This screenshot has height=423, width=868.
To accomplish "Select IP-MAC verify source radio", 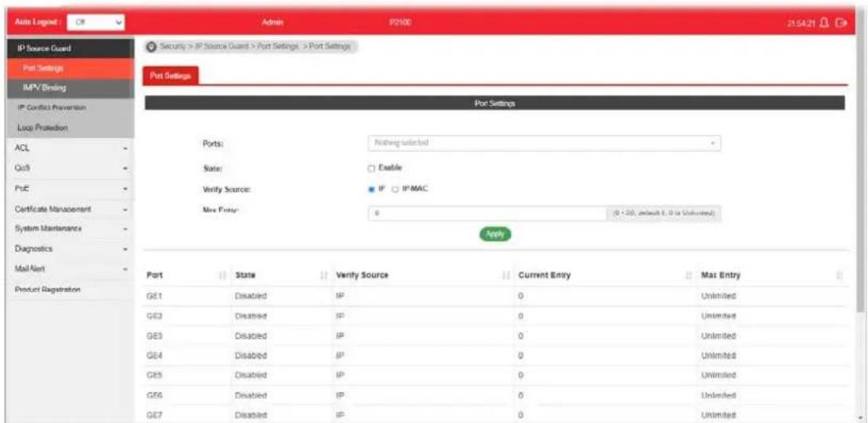I will click(x=395, y=190).
